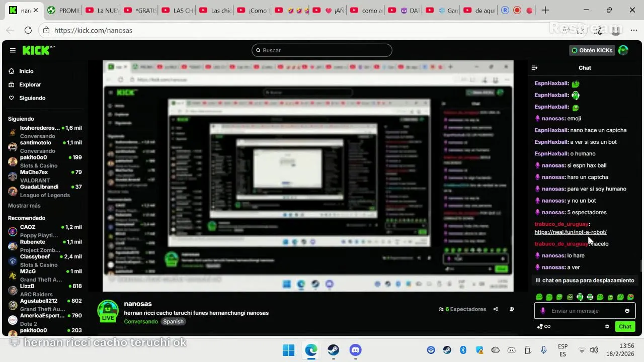Viewport: 644px width, 362px height.
Task: Click the live stream video player
Action: 308,176
